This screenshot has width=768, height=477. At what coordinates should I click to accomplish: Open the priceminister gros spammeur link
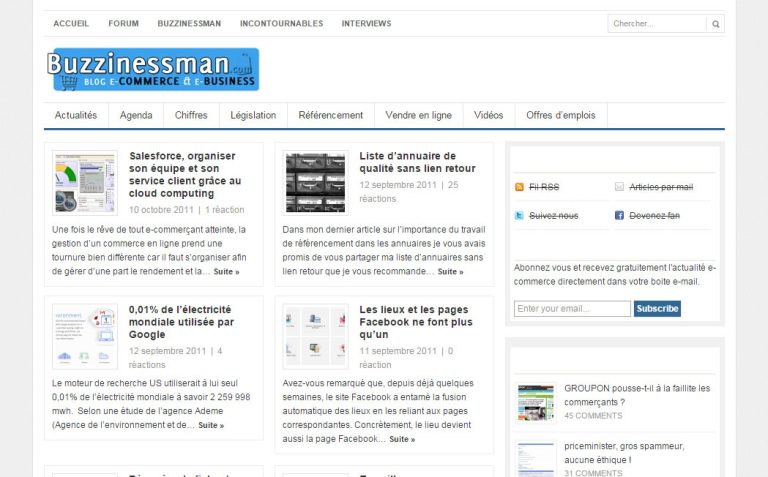(x=624, y=453)
